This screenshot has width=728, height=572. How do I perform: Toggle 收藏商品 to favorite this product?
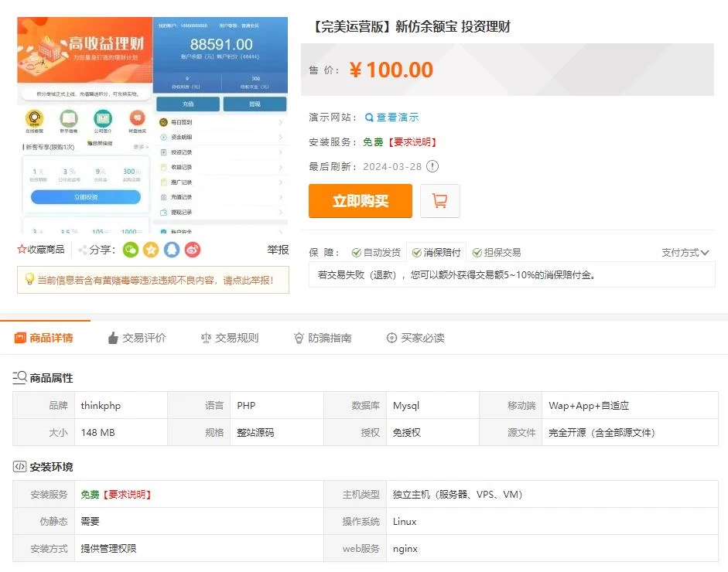point(39,249)
